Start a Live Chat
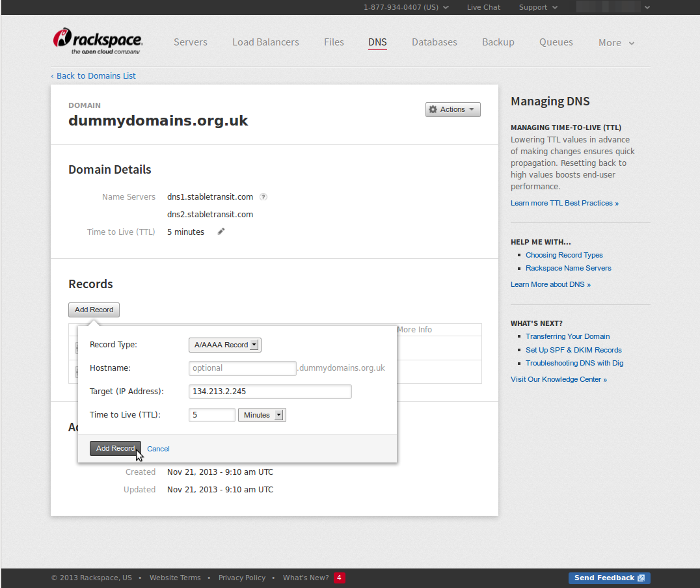Viewport: 700px width, 588px height. click(483, 7)
